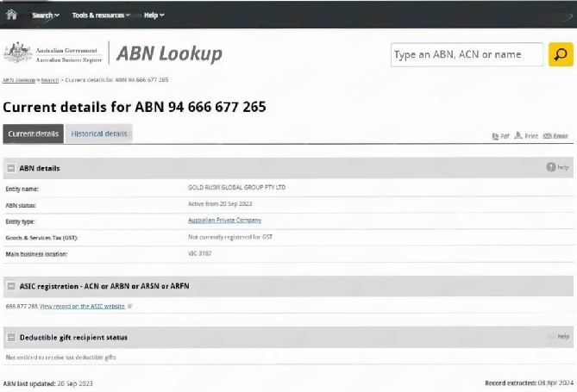
Task: Click the ABN Lookup breadcrumb link
Action: click(18, 80)
